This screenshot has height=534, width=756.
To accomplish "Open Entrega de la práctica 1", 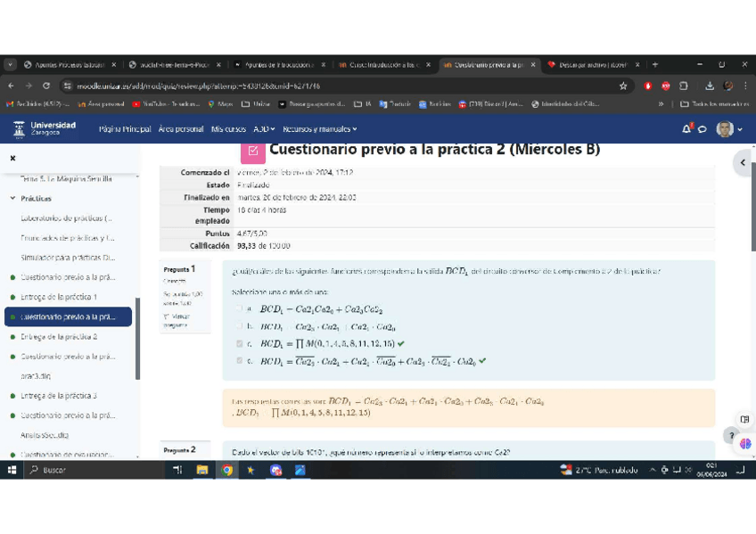I will 59,297.
